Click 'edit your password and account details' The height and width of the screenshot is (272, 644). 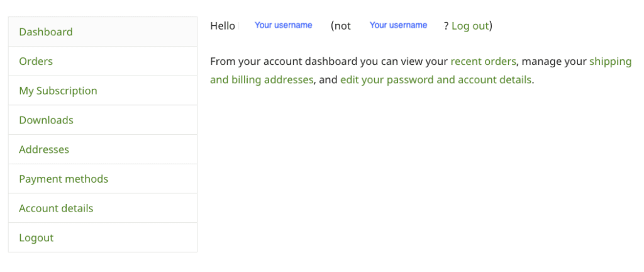point(435,80)
